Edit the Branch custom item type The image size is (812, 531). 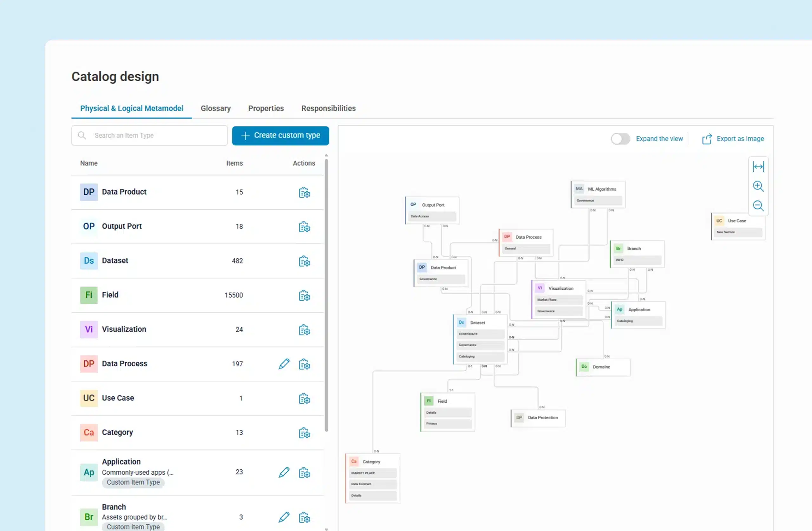coord(284,517)
